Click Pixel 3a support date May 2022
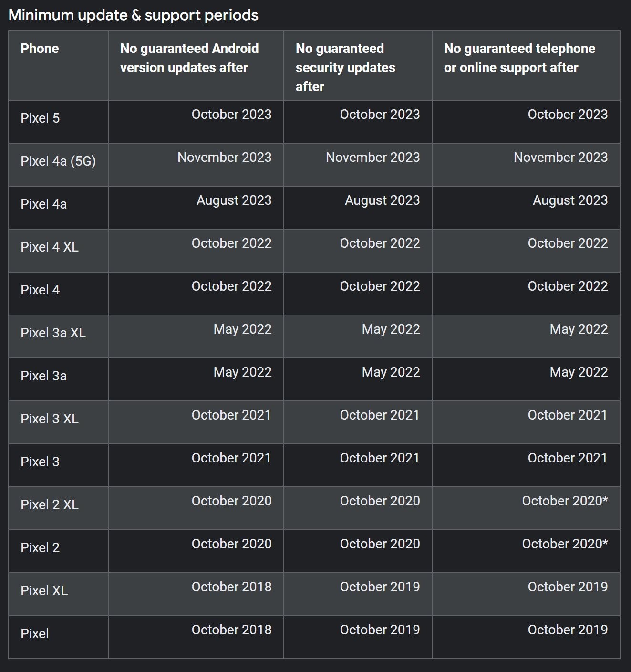Screen dimensions: 631x672 579,372
